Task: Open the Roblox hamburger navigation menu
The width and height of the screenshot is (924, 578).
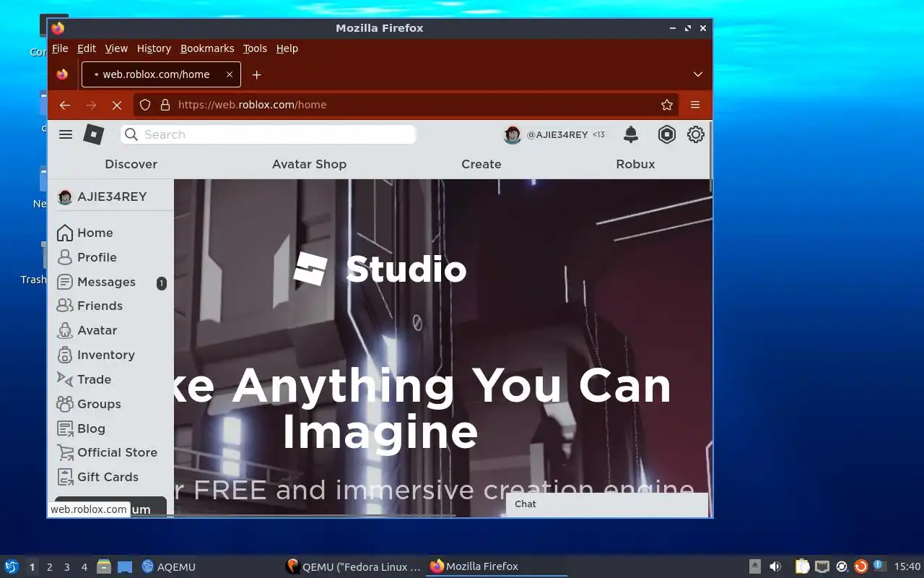Action: click(66, 134)
